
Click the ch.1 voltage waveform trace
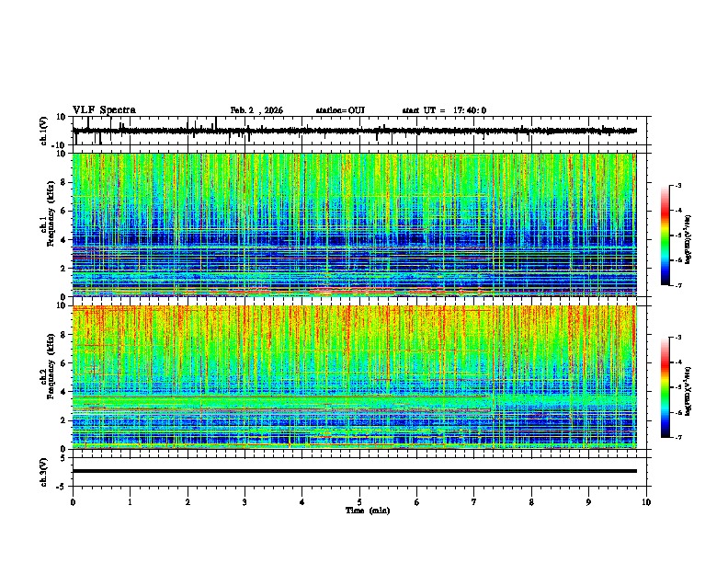point(355,131)
